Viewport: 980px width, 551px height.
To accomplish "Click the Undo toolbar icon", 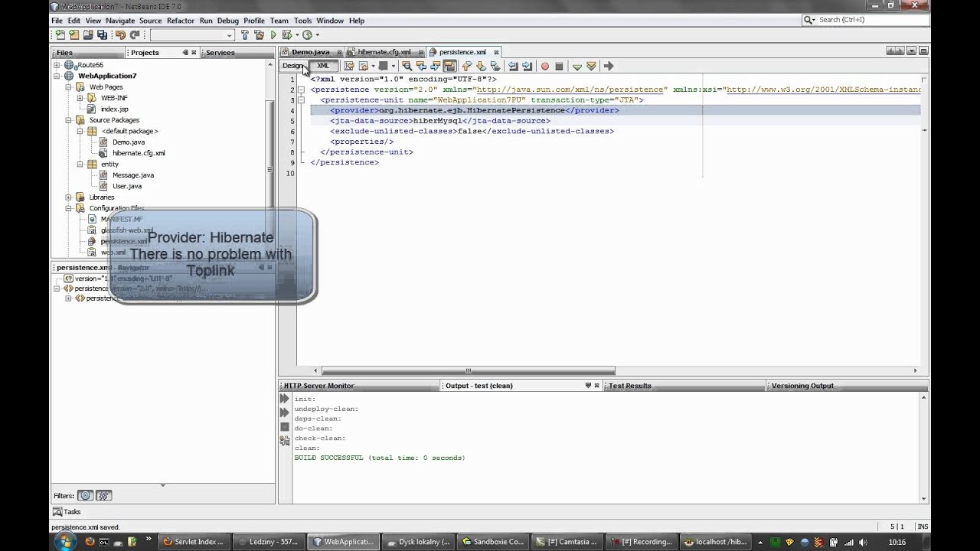I will coord(120,34).
